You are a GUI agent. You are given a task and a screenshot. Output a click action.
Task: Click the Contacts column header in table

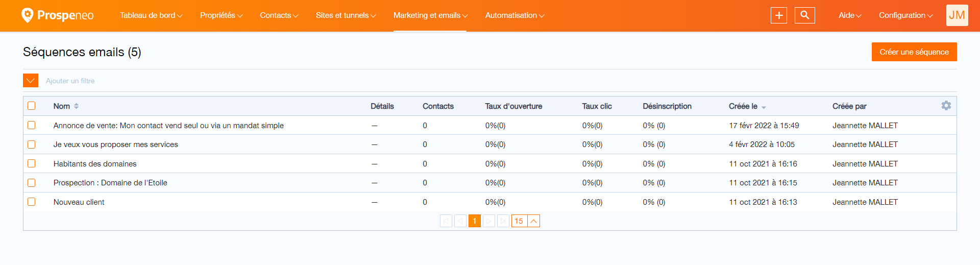438,106
